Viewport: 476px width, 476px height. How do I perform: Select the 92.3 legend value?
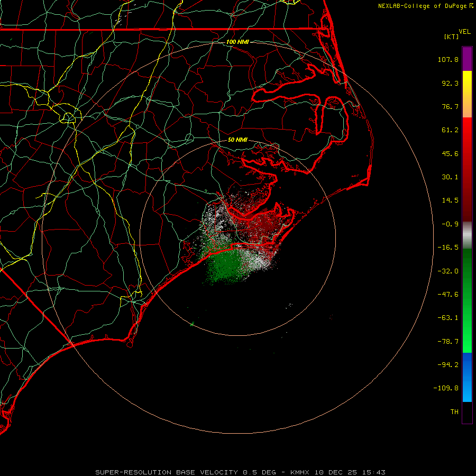pyautogui.click(x=450, y=83)
